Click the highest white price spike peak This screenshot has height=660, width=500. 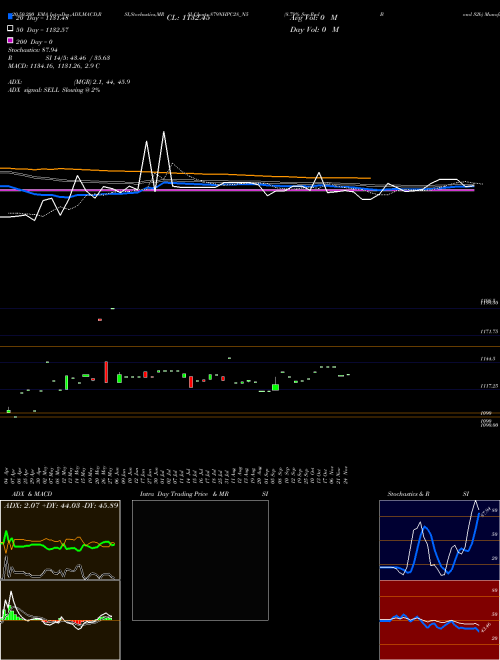click(x=164, y=133)
